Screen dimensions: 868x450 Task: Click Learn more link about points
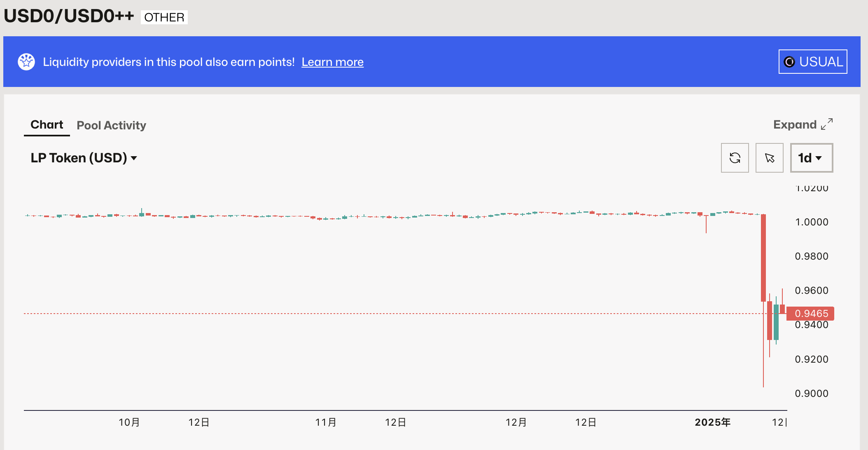[333, 61]
